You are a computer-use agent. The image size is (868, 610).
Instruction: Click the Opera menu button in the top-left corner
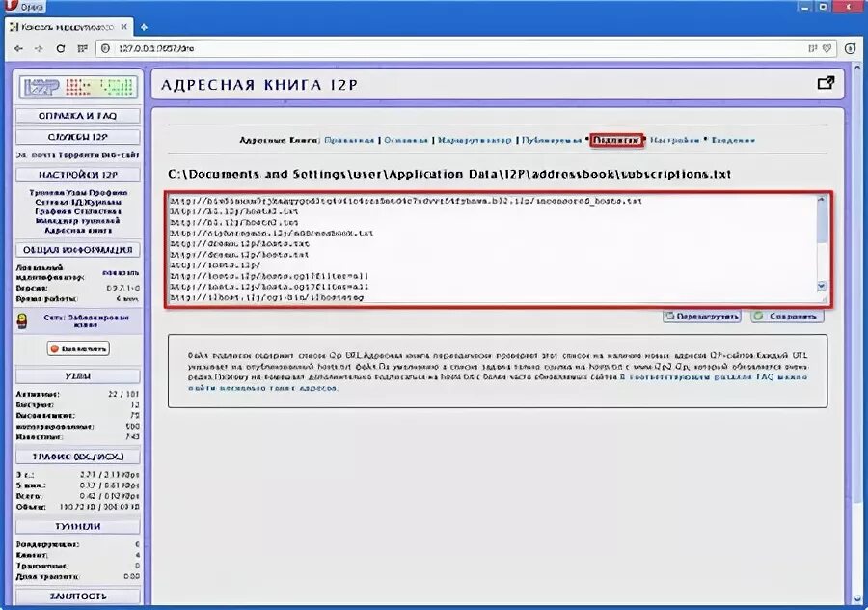tap(21, 6)
